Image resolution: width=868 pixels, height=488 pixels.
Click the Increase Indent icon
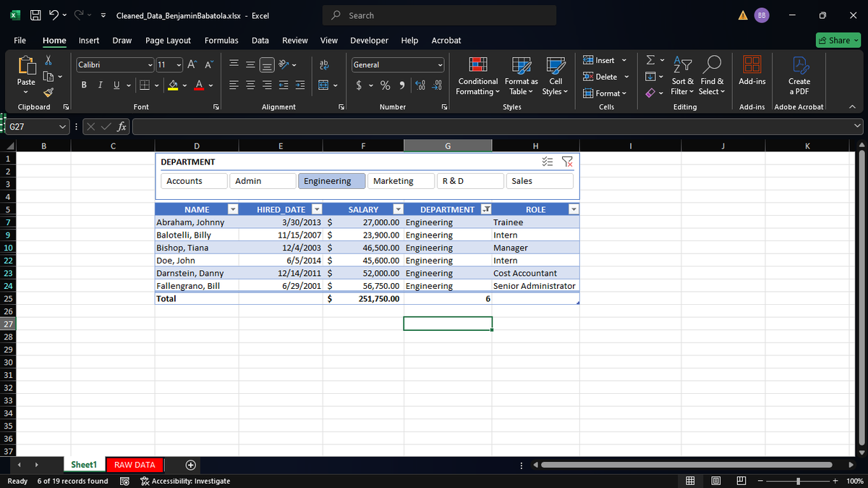299,85
